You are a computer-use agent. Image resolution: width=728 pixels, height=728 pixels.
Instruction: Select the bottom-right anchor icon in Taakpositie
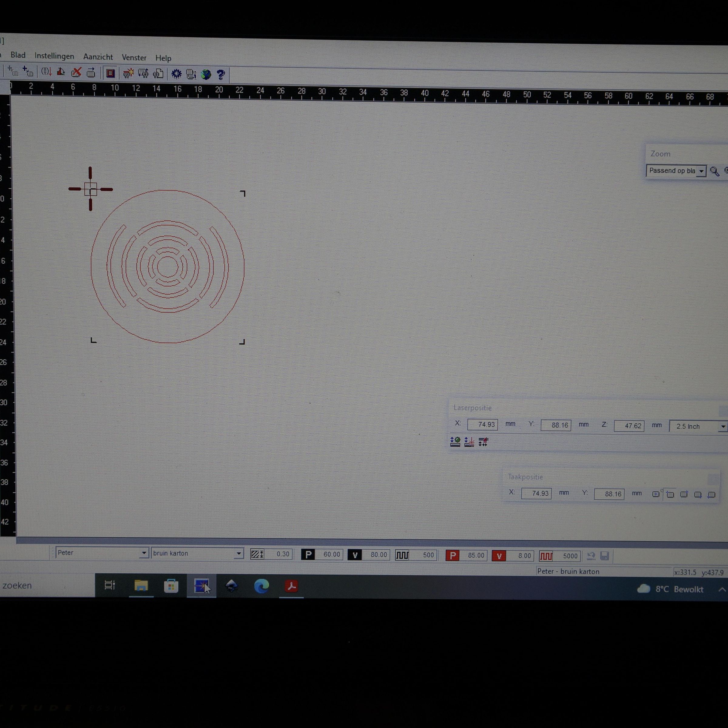pyautogui.click(x=698, y=495)
